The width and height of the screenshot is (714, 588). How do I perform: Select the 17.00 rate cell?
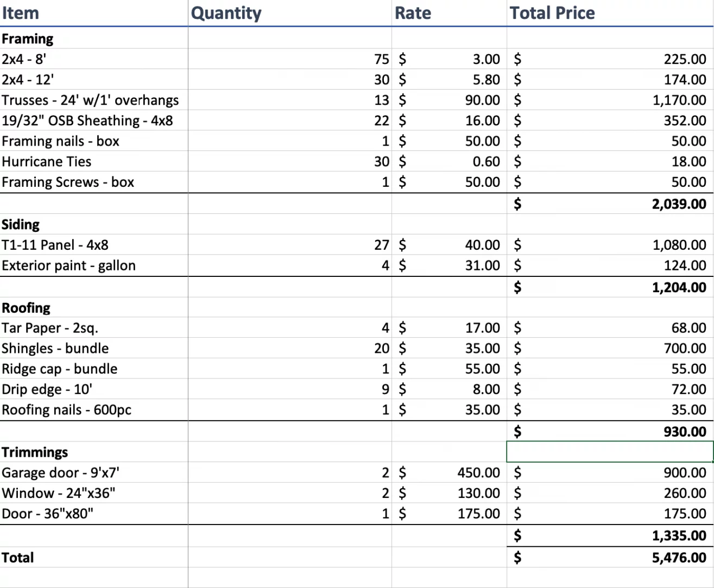[449, 328]
